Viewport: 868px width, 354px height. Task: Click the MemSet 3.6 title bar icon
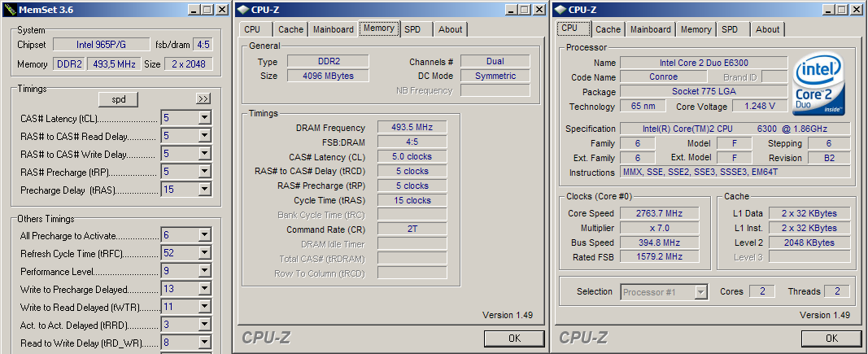click(x=10, y=10)
